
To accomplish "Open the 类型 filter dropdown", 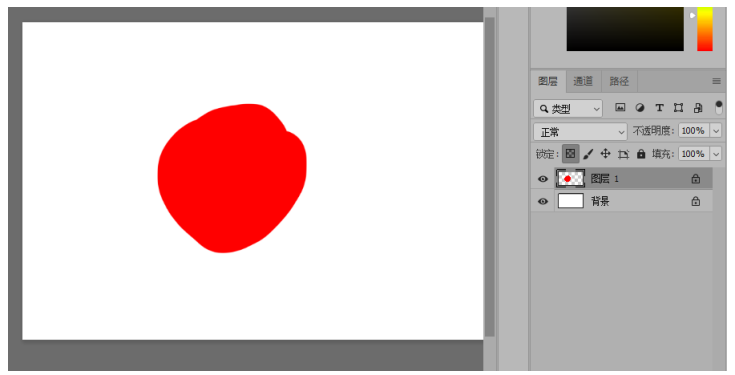I will [x=568, y=109].
